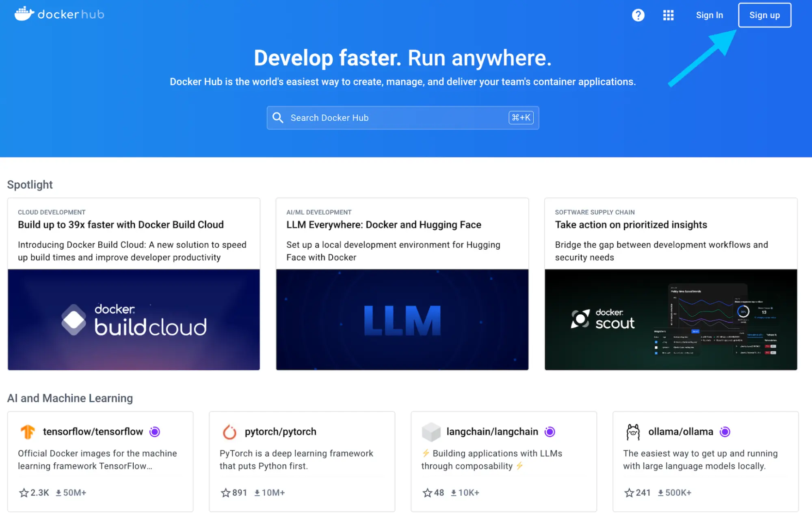Click the langchain cube logo icon

point(431,431)
